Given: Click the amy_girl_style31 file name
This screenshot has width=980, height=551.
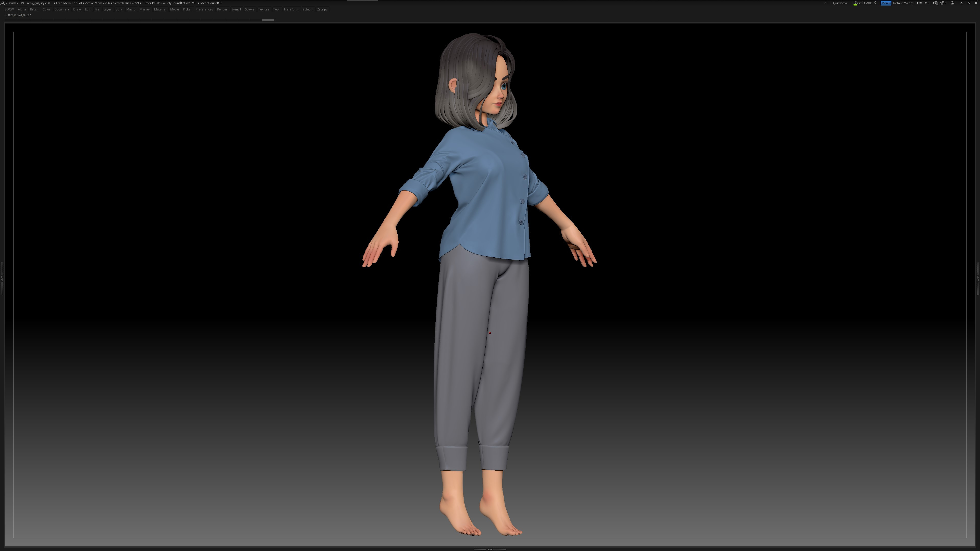Looking at the screenshot, I should [x=39, y=3].
